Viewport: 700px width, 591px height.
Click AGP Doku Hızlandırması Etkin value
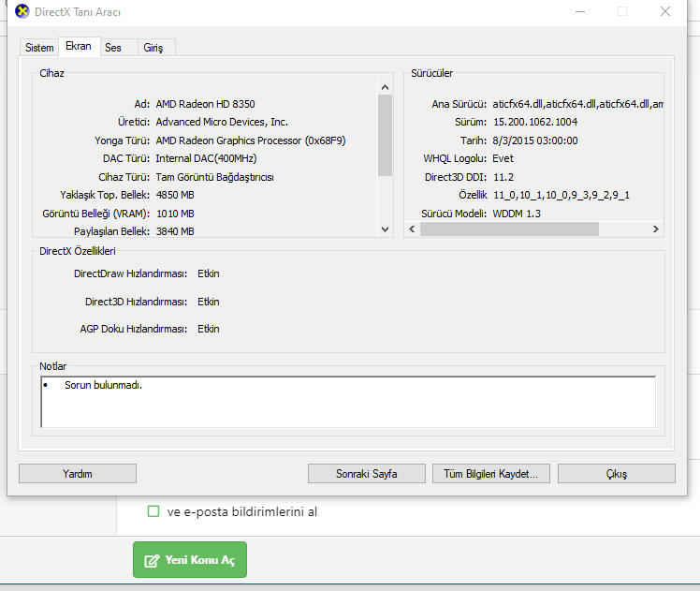click(x=209, y=330)
